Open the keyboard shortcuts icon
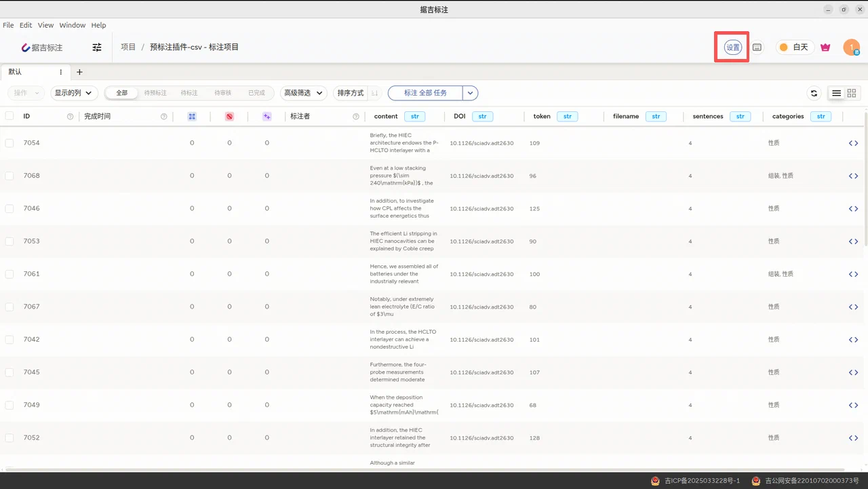 [x=757, y=47]
